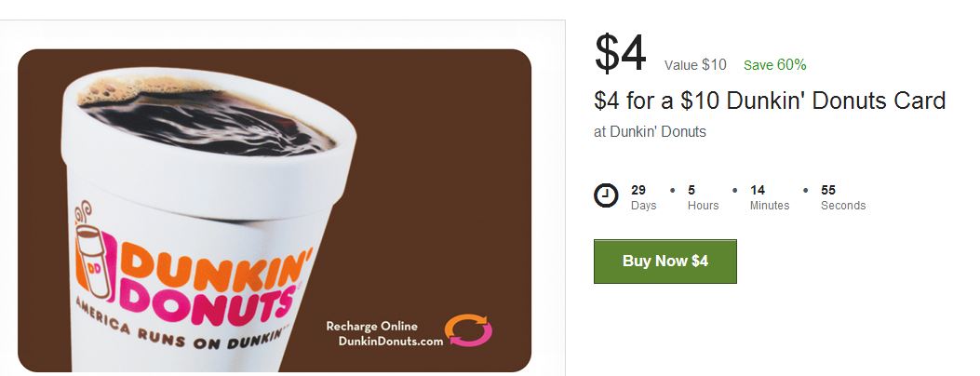Click the 14 Minutes countdown value
The height and width of the screenshot is (376, 980).
tap(770, 197)
